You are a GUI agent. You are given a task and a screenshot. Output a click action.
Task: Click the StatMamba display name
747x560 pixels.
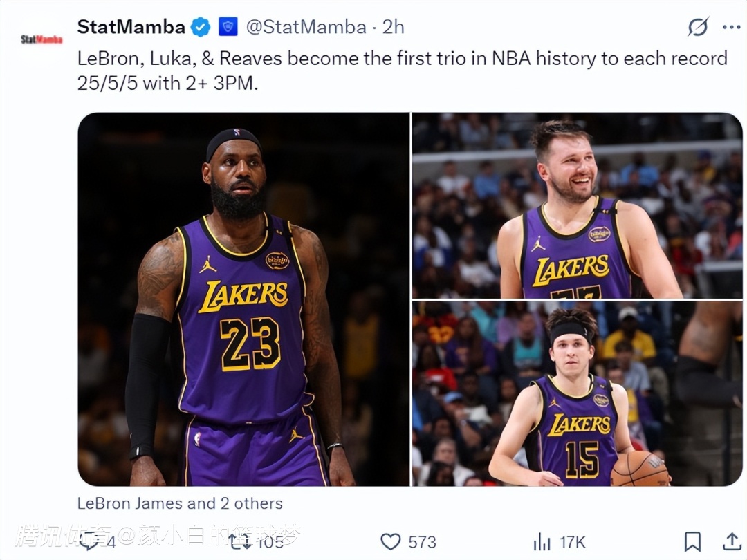click(x=131, y=27)
